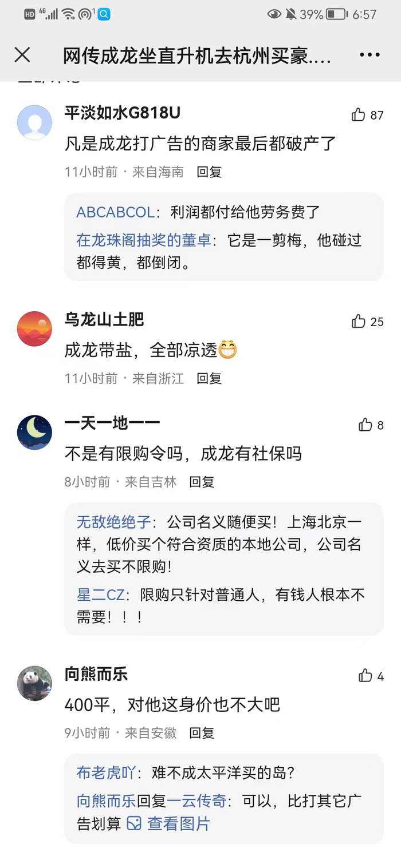Open 星二CZ's user profile link
401x868 pixels.
101,594
